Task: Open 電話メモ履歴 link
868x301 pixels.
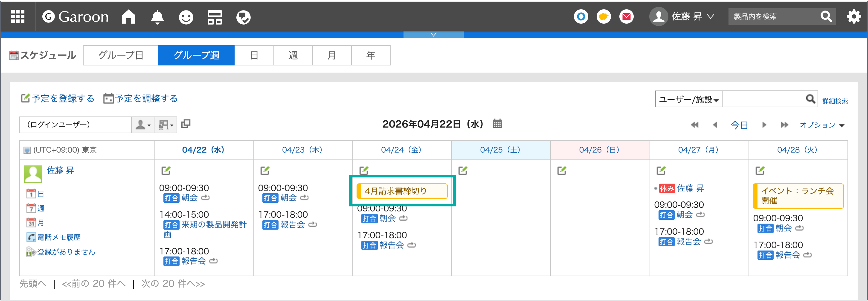Action: coord(59,238)
